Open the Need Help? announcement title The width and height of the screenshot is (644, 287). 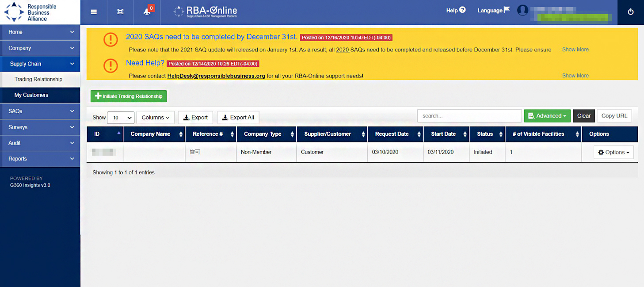point(145,63)
